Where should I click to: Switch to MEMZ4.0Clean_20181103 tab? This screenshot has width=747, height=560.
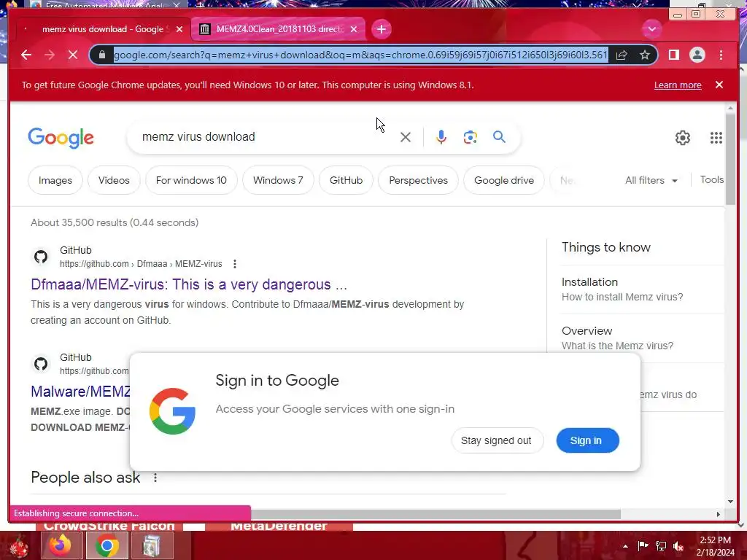(279, 29)
